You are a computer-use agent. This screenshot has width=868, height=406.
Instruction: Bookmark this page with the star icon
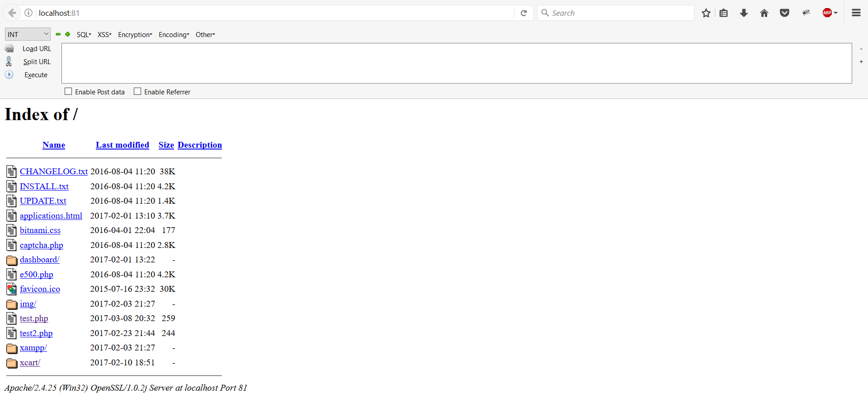pos(706,13)
